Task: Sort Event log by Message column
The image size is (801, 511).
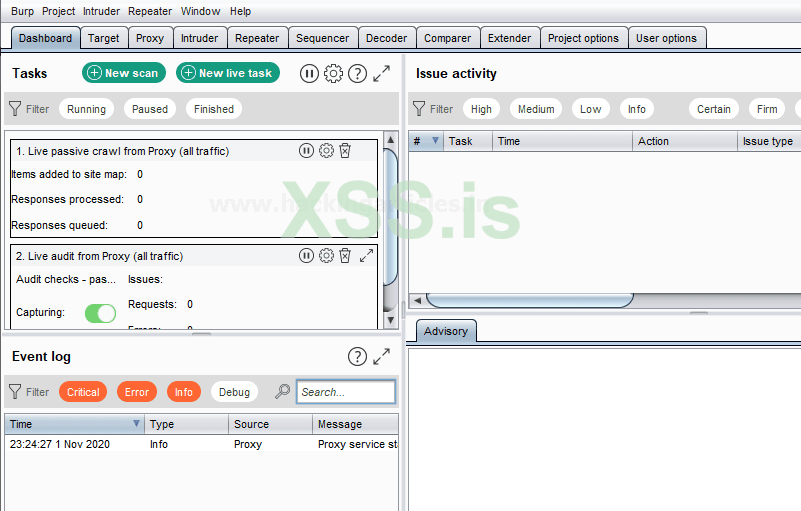Action: 356,424
